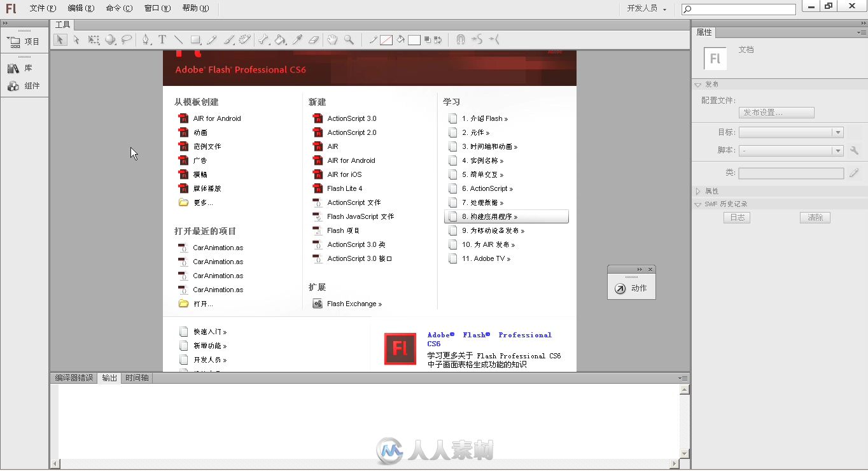This screenshot has width=868, height=471.
Task: Open the 文件(F) menu
Action: [x=43, y=8]
